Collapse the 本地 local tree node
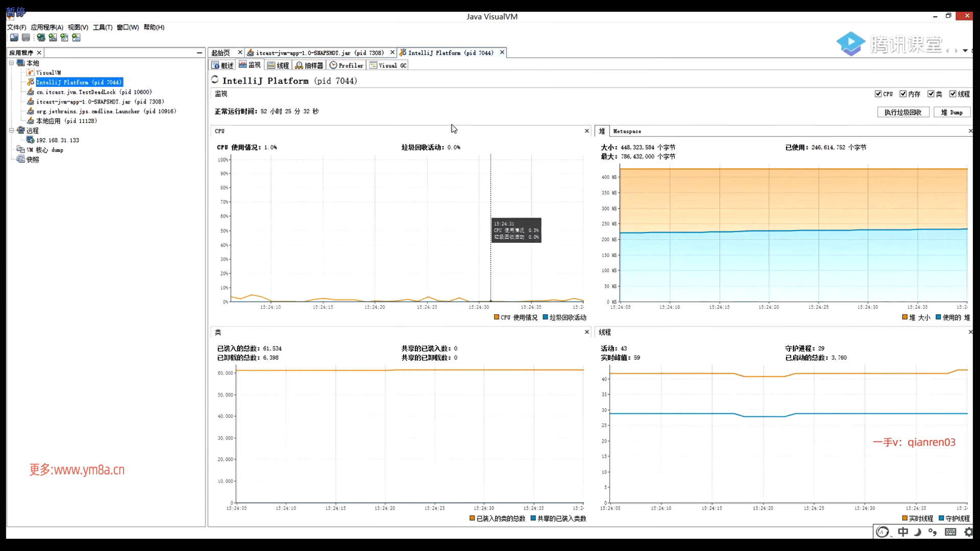This screenshot has width=980, height=551. (x=11, y=63)
